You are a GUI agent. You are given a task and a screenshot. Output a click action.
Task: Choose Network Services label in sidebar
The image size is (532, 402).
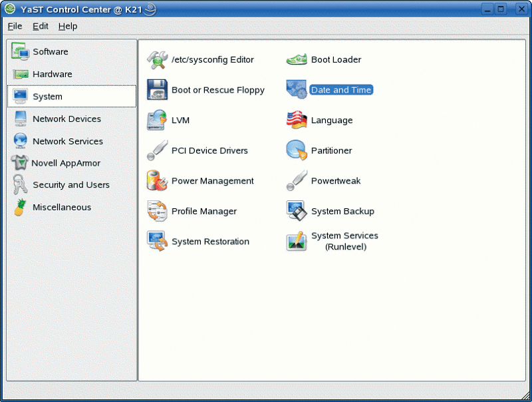pyautogui.click(x=68, y=141)
